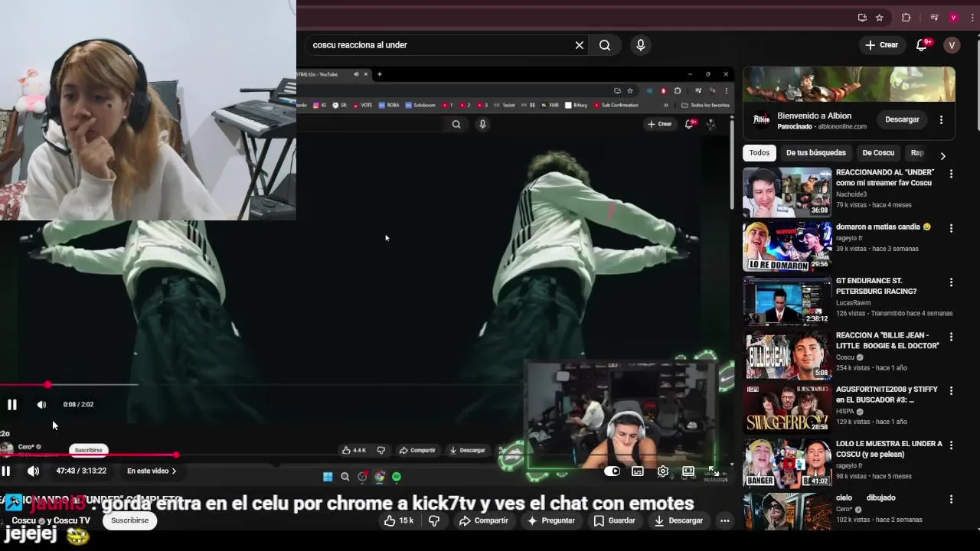Pause the inner video at 0:08
980x551 pixels.
pos(12,405)
